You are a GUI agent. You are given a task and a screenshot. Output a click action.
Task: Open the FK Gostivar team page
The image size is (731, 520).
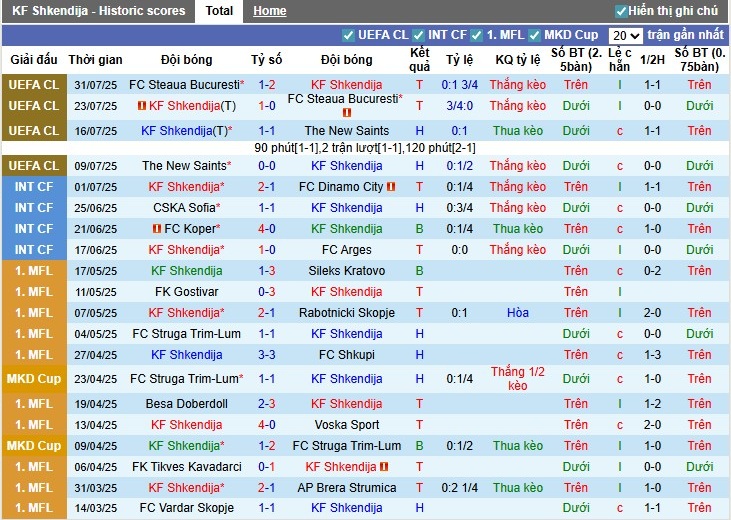click(x=186, y=292)
